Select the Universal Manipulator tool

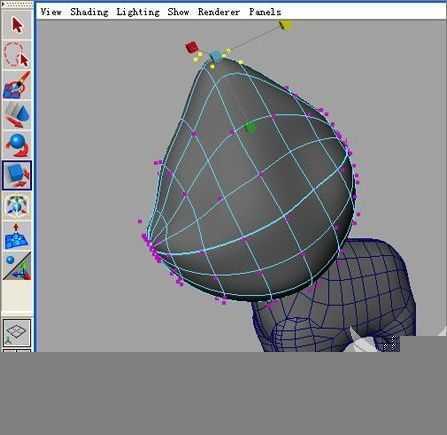pyautogui.click(x=17, y=205)
